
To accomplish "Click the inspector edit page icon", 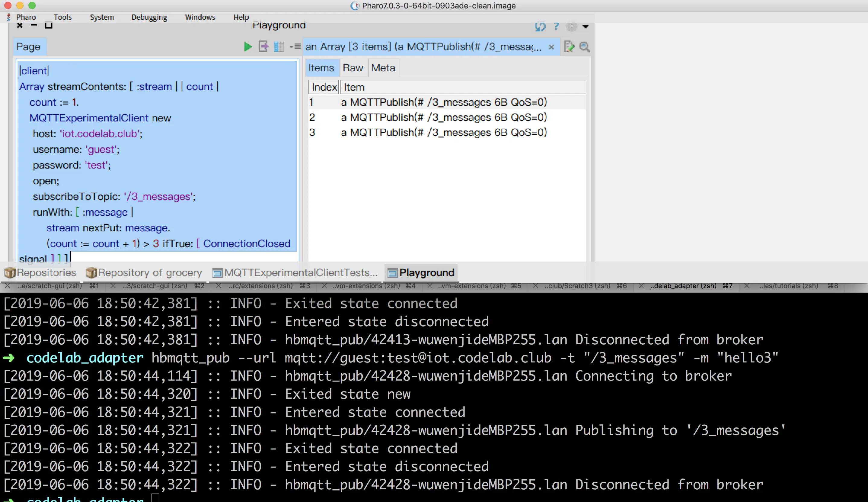I will pos(569,47).
